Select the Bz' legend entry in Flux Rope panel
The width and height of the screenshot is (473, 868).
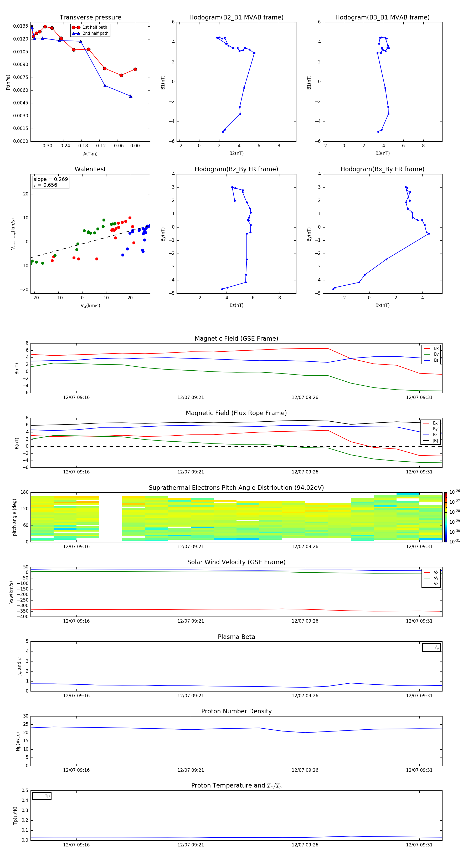pyautogui.click(x=431, y=435)
